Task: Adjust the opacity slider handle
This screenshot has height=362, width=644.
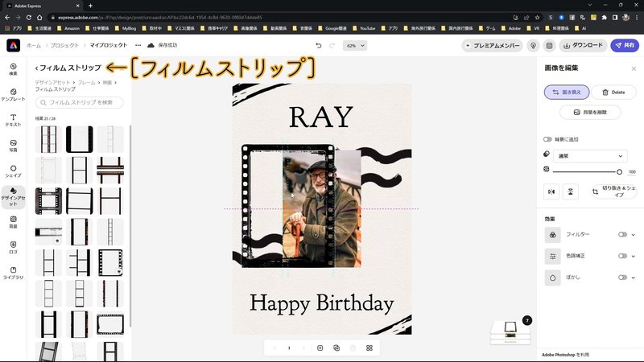Action: pos(619,171)
